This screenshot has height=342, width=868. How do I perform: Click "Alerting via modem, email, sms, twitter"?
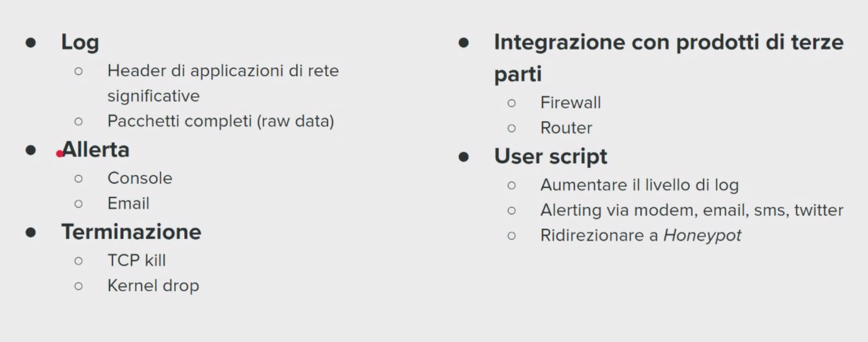[x=692, y=210]
